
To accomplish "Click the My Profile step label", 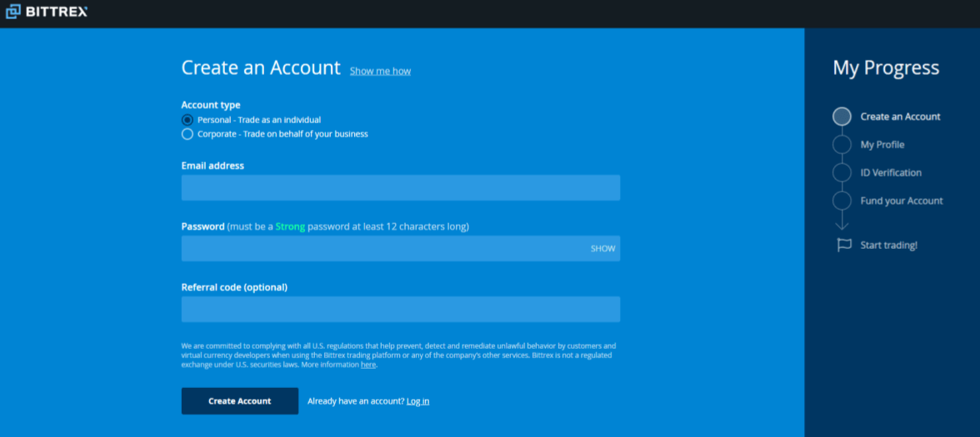I will tap(882, 145).
